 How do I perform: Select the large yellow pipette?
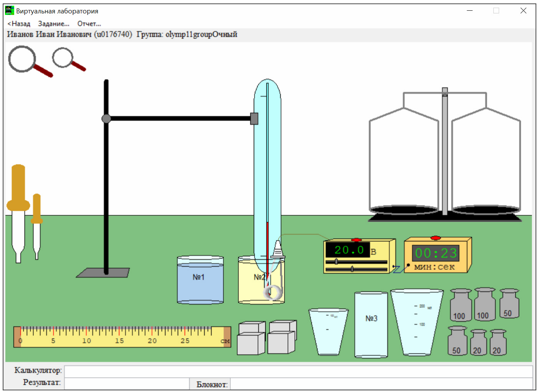[x=18, y=213]
